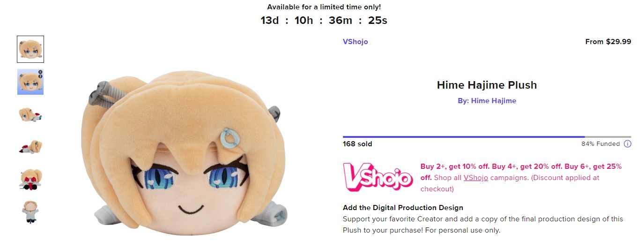This screenshot has width=644, height=242.
Task: Click the Hime Hajime Plush title
Action: pos(487,85)
